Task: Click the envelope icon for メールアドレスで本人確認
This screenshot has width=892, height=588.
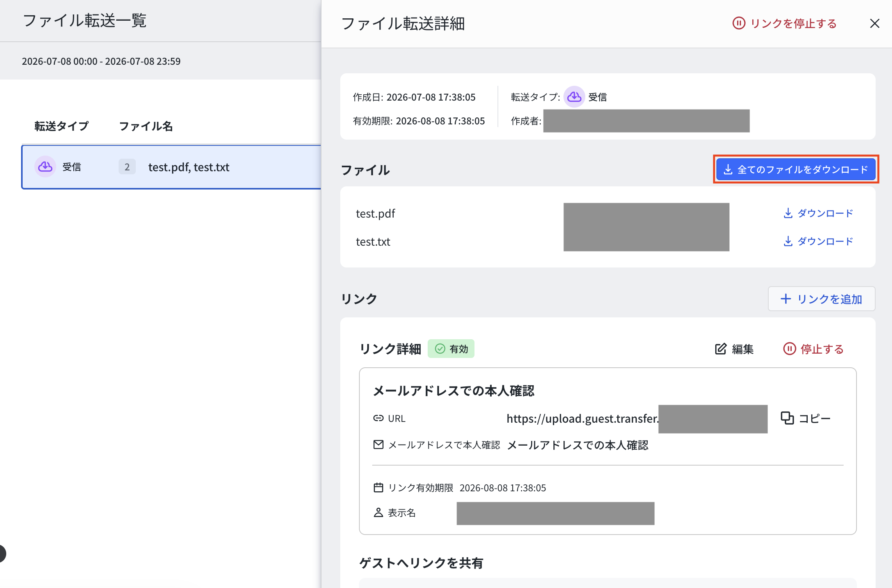Action: point(378,445)
